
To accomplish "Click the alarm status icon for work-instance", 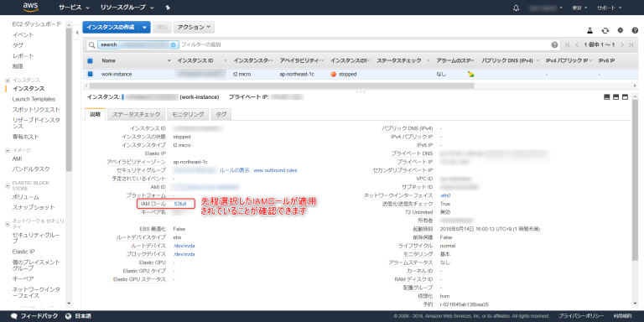I will pyautogui.click(x=470, y=75).
